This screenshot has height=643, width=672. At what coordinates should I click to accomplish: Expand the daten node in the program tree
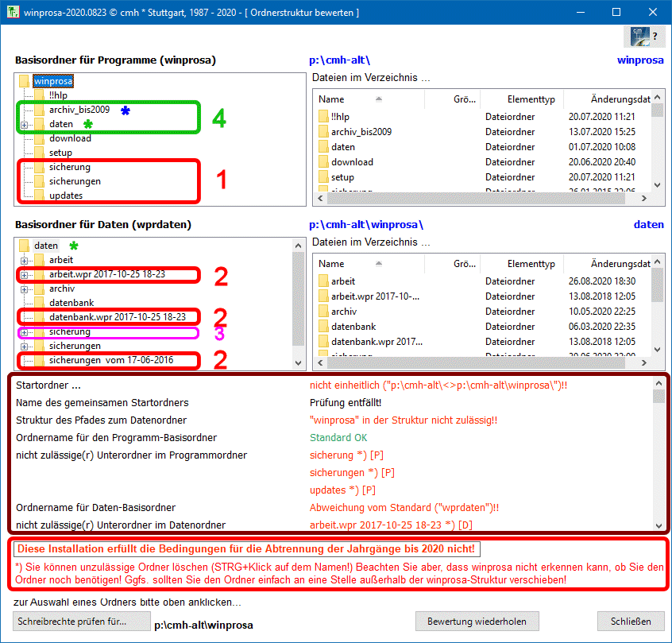click(x=25, y=125)
